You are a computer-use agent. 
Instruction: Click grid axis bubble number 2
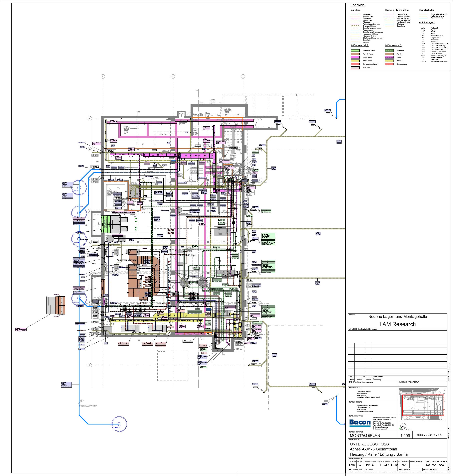coord(173,76)
